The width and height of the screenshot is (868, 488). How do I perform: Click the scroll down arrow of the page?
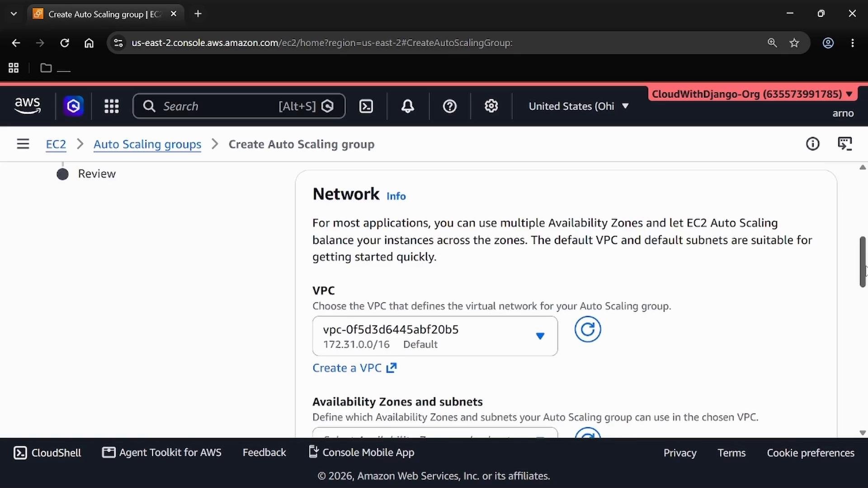863,433
